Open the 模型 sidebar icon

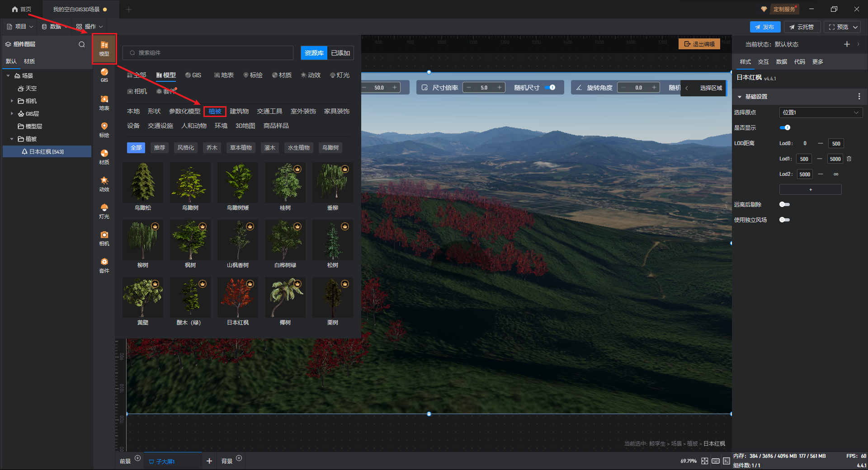coord(104,48)
